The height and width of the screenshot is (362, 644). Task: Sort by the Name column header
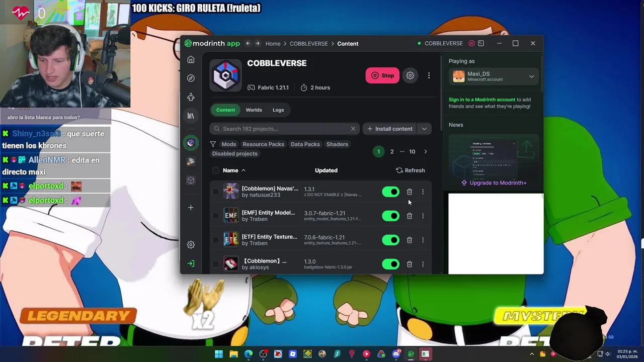pos(234,170)
